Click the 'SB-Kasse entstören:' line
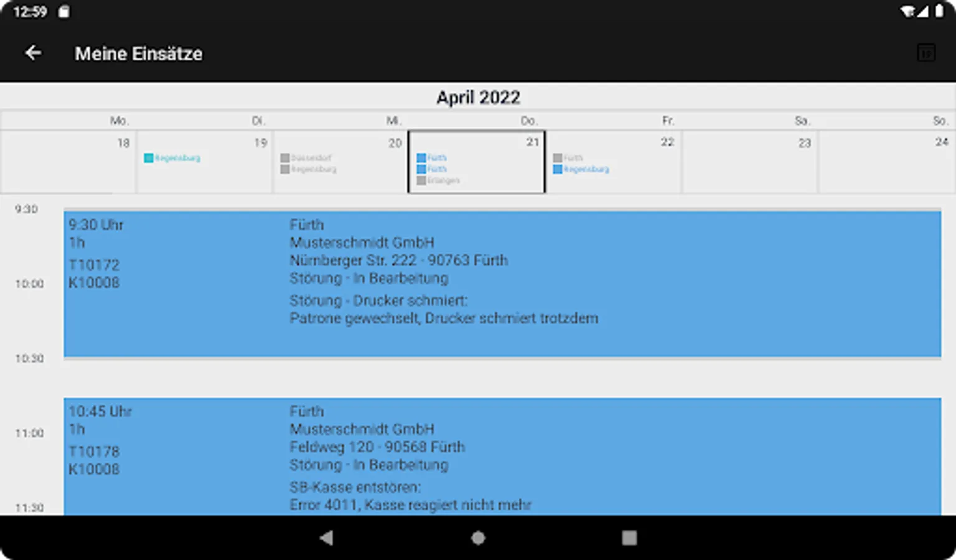This screenshot has width=956, height=560. point(355,487)
